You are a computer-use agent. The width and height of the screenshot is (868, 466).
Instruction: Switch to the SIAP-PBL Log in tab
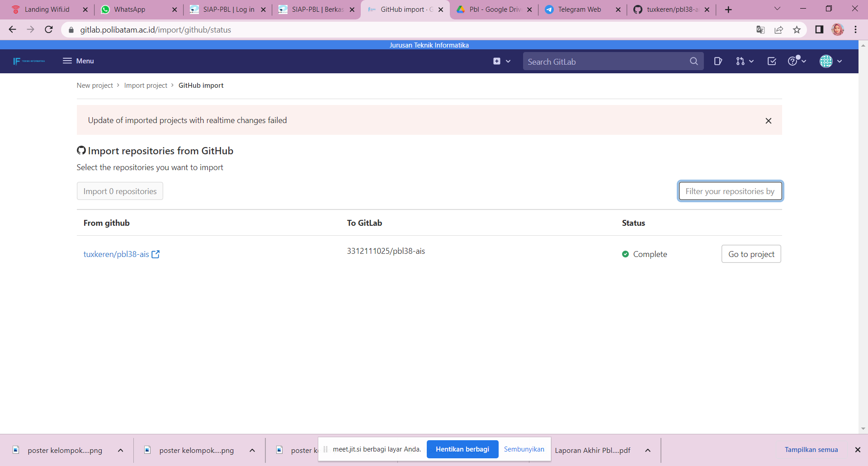(228, 10)
